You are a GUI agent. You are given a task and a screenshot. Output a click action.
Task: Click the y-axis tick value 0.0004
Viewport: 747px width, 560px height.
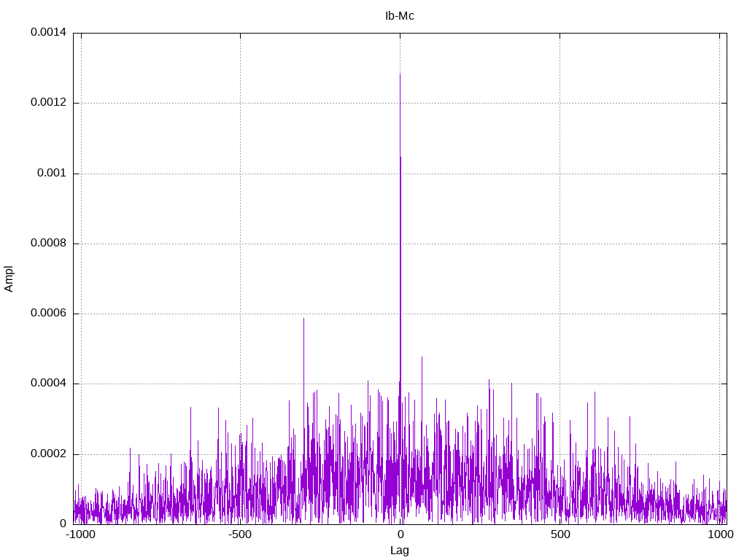tap(49, 384)
